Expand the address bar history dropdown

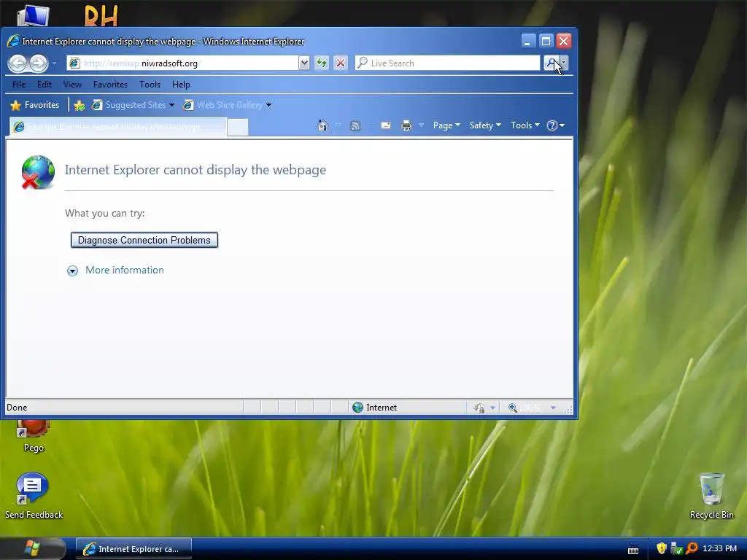point(304,63)
